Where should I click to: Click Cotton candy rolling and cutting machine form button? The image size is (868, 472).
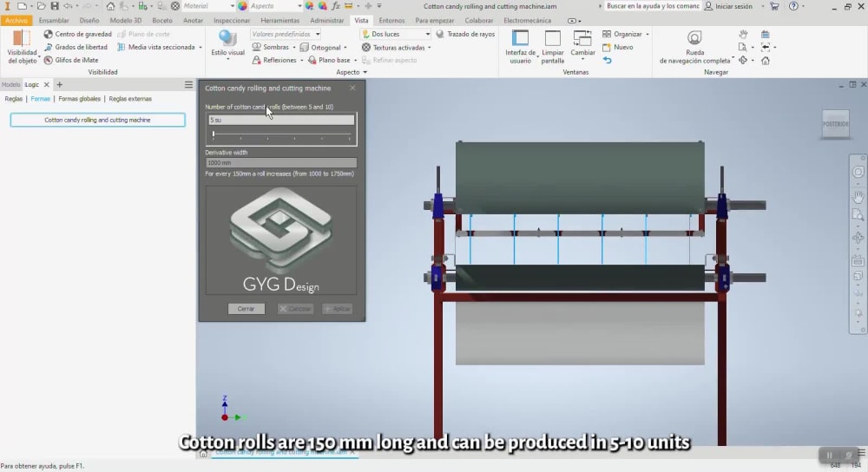tap(97, 120)
